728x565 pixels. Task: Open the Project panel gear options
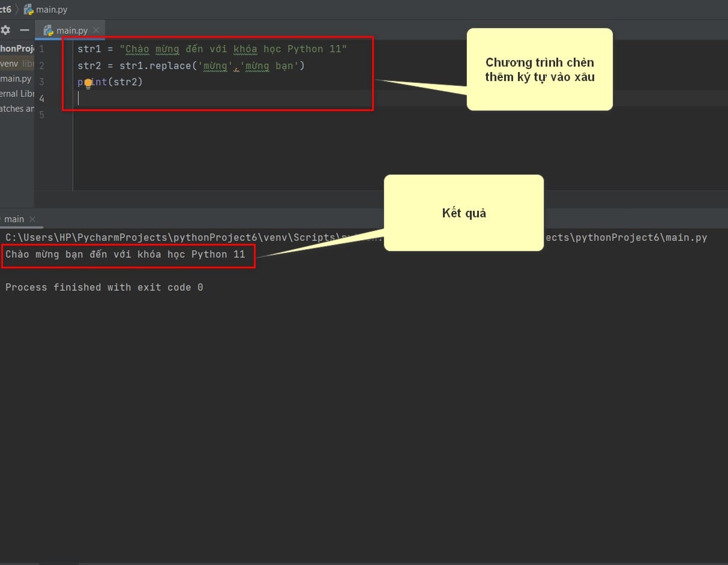click(5, 30)
